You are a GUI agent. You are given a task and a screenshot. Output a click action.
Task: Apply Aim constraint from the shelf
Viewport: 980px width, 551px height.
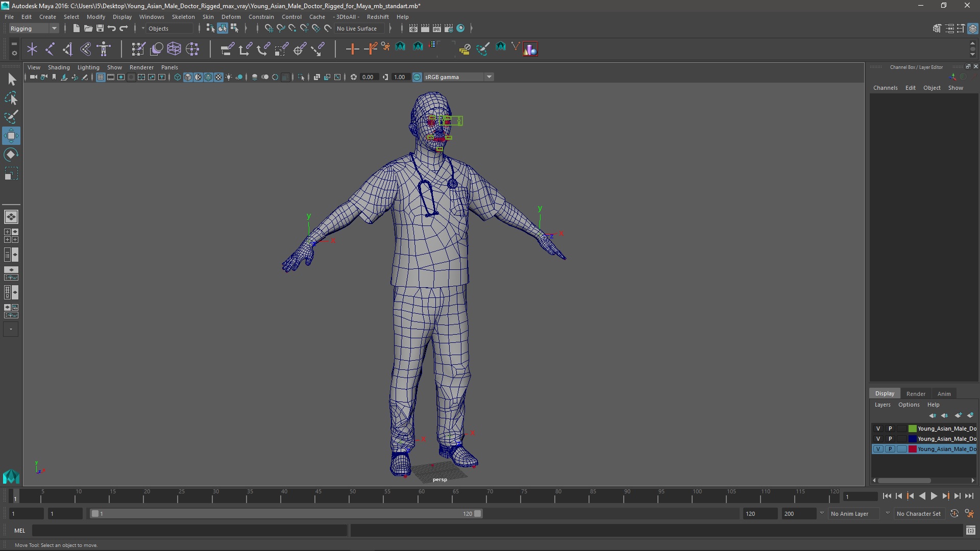[300, 49]
